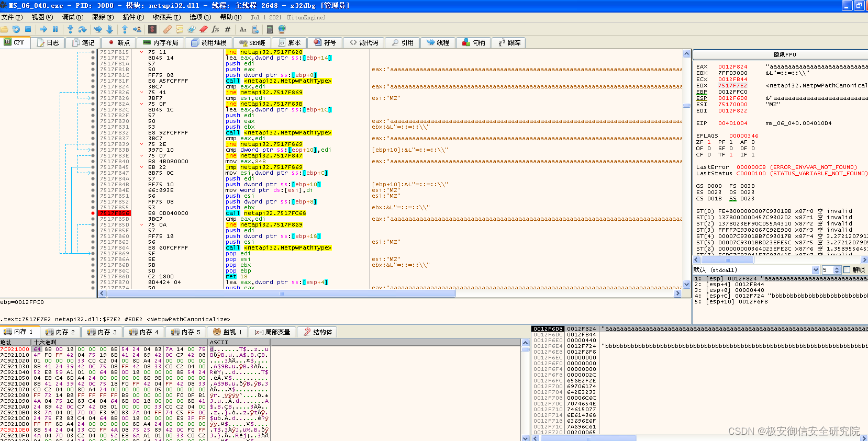This screenshot has width=868, height=441.
Task: Click the run to user code icon
Action: click(x=137, y=29)
